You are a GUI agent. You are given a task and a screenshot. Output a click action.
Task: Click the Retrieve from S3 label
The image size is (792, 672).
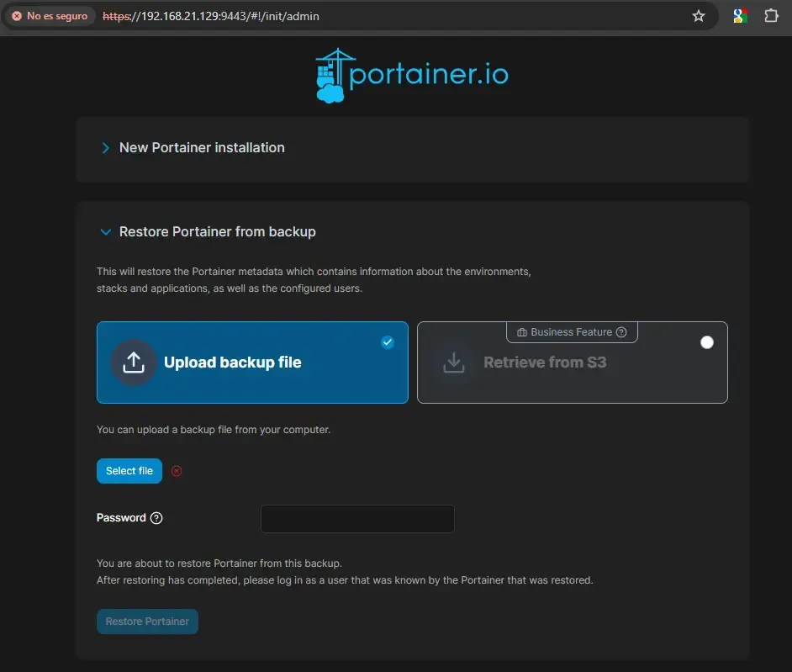545,362
